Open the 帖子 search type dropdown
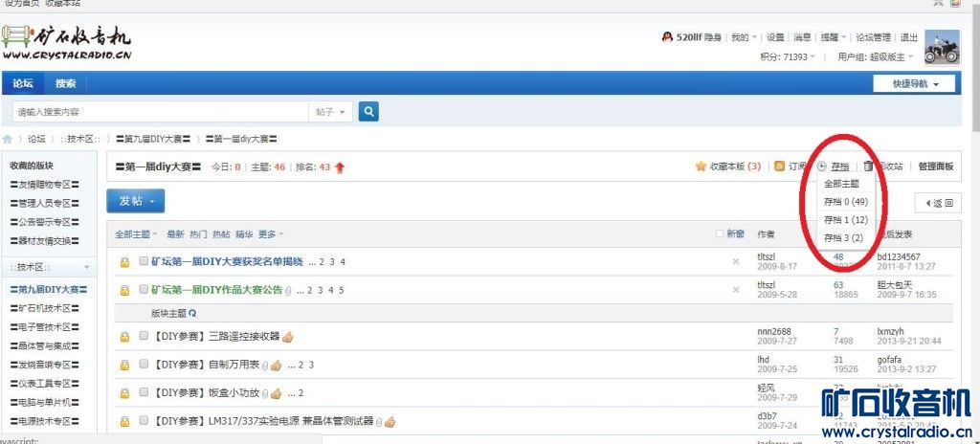 click(x=330, y=112)
